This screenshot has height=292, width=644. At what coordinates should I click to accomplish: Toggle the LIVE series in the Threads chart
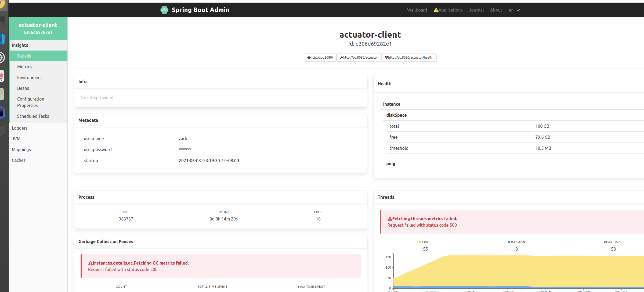click(424, 242)
